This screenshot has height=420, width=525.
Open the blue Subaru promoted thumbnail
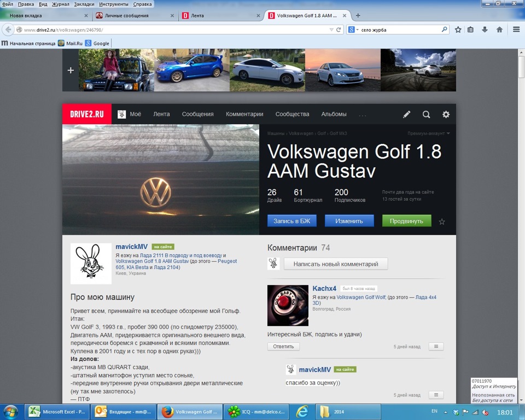(192, 70)
